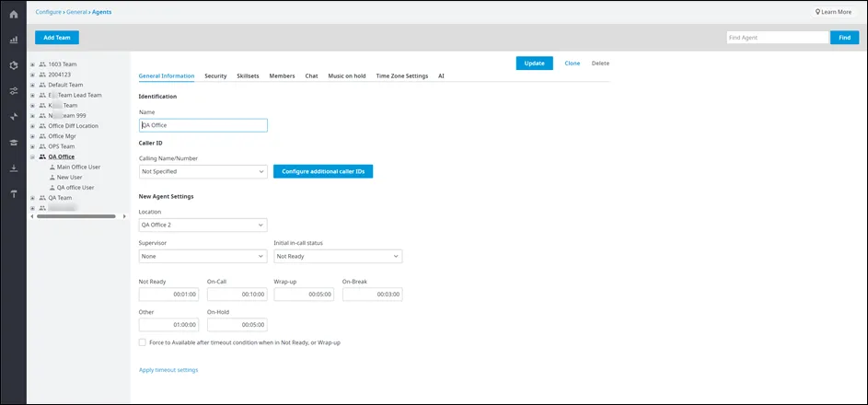Open the Initial in-call status dropdown
This screenshot has height=405, width=868.
338,256
